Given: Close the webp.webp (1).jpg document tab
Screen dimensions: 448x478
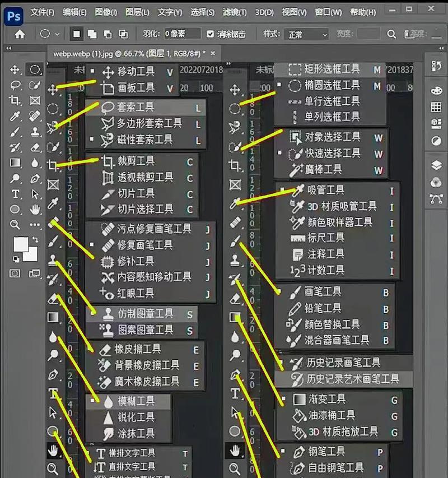Looking at the screenshot, I should click(x=213, y=53).
